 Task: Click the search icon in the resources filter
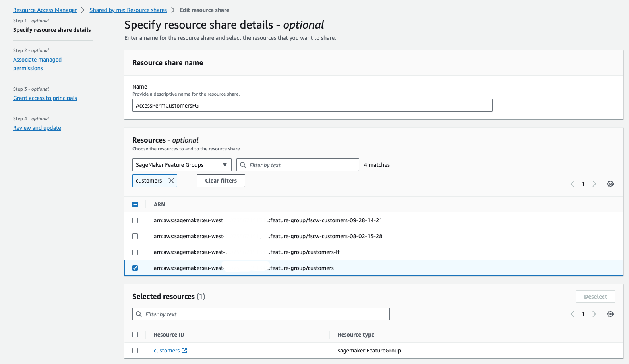tap(243, 165)
